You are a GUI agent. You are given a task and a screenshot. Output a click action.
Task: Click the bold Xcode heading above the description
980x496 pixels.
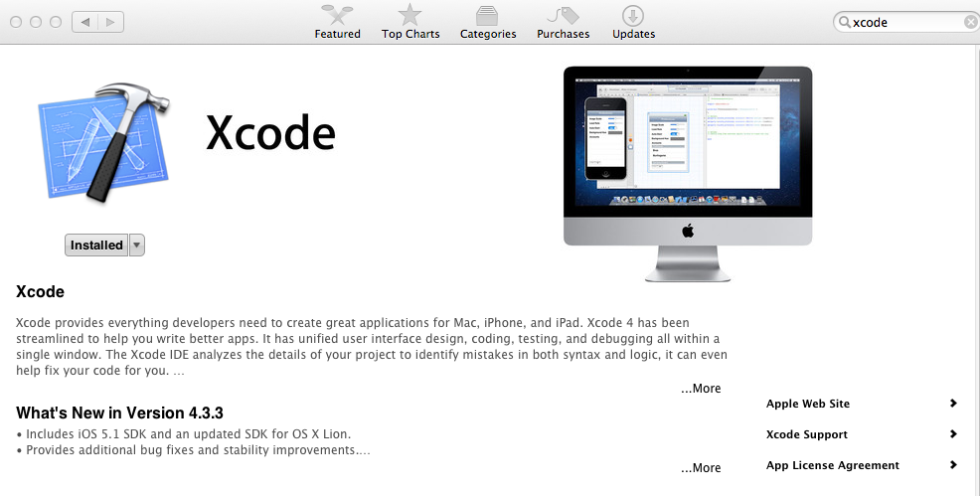tap(40, 291)
